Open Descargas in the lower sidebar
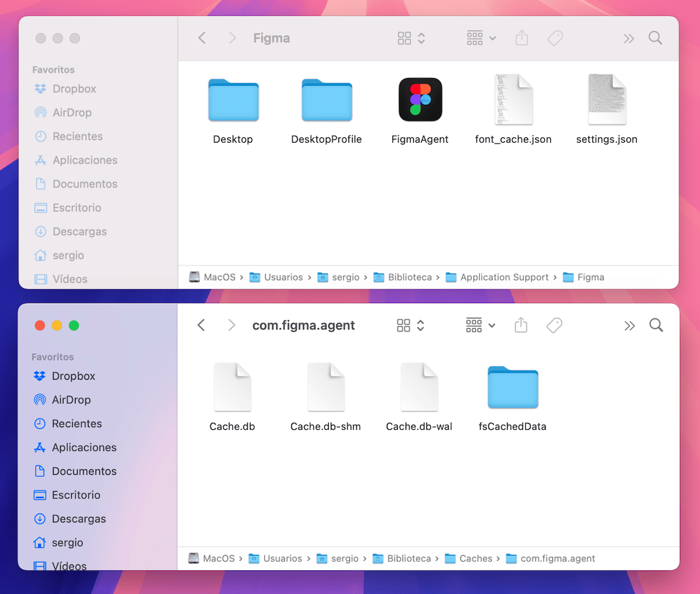 (x=79, y=519)
